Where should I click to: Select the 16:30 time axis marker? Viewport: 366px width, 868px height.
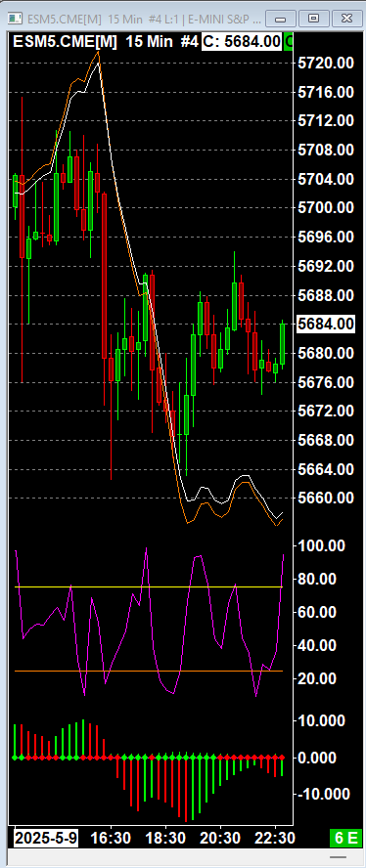click(x=111, y=837)
